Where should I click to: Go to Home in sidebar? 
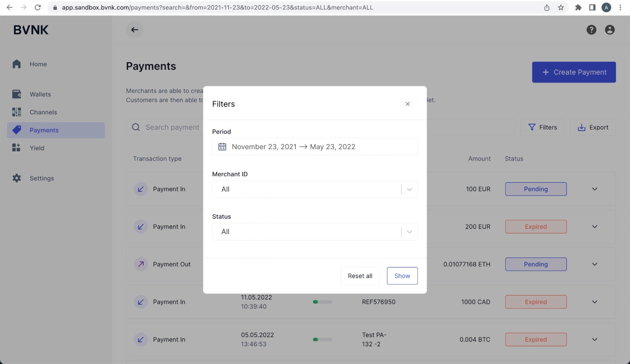(38, 64)
